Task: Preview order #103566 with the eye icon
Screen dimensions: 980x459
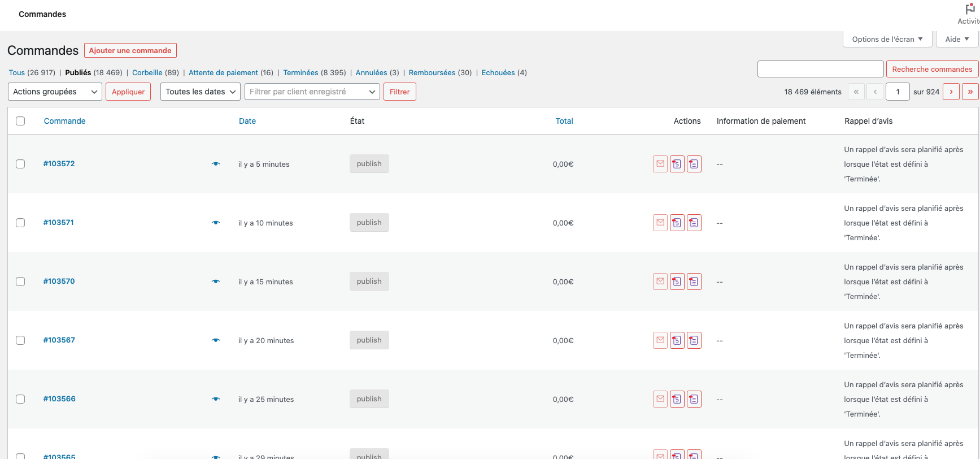Action: click(216, 399)
